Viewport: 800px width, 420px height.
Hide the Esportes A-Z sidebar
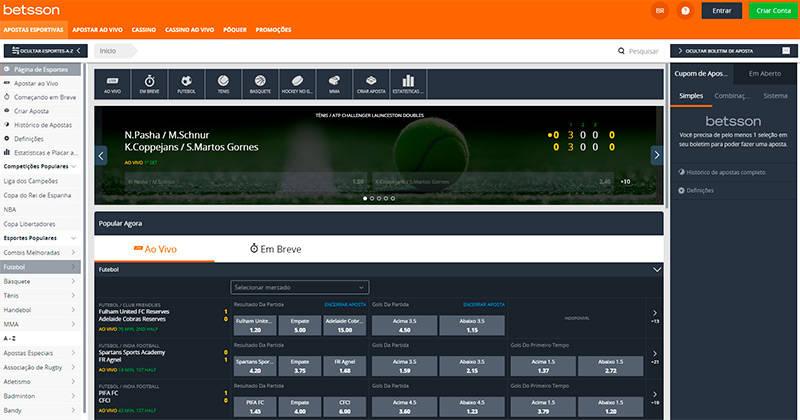coord(46,51)
